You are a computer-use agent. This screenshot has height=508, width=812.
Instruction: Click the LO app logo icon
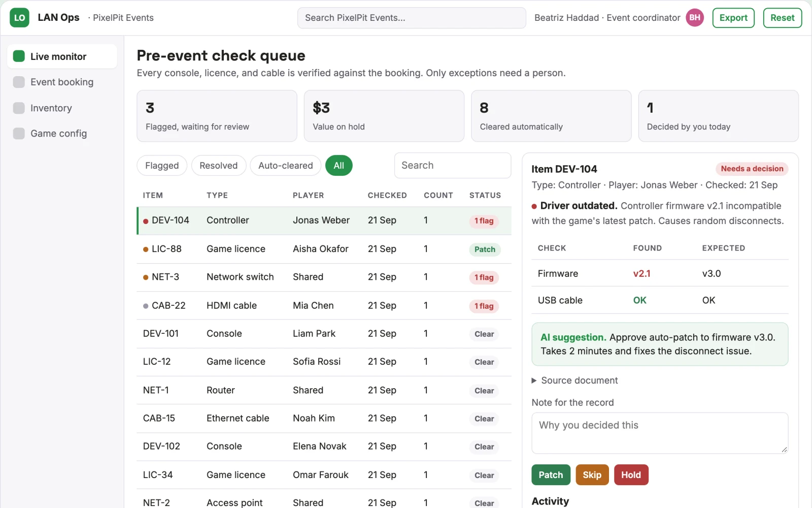pos(19,18)
